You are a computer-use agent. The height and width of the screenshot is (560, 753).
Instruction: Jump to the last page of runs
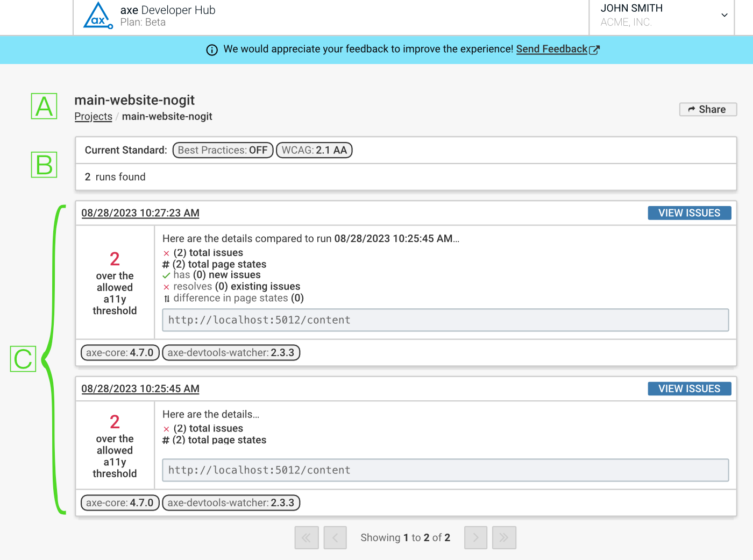click(x=504, y=537)
